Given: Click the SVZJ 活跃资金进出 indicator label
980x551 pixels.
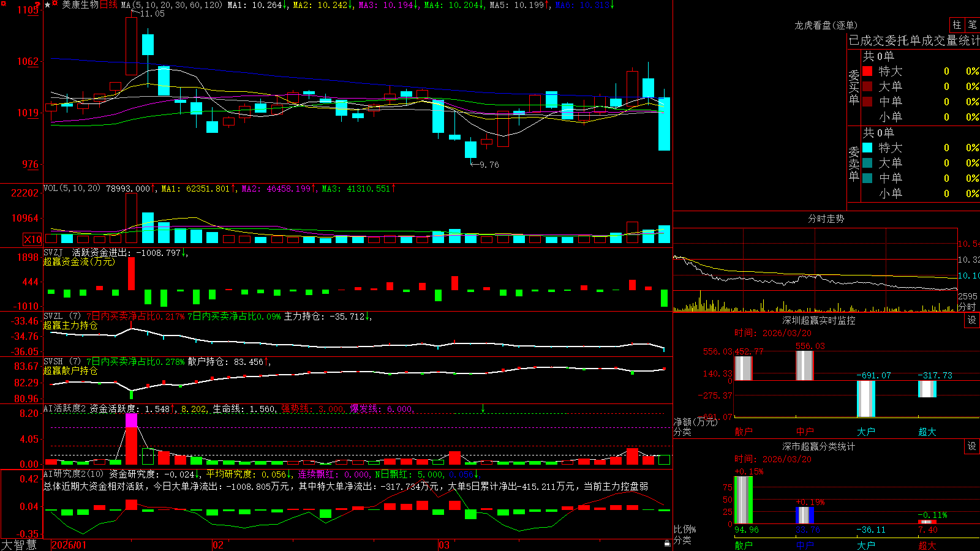Looking at the screenshot, I should [88, 252].
